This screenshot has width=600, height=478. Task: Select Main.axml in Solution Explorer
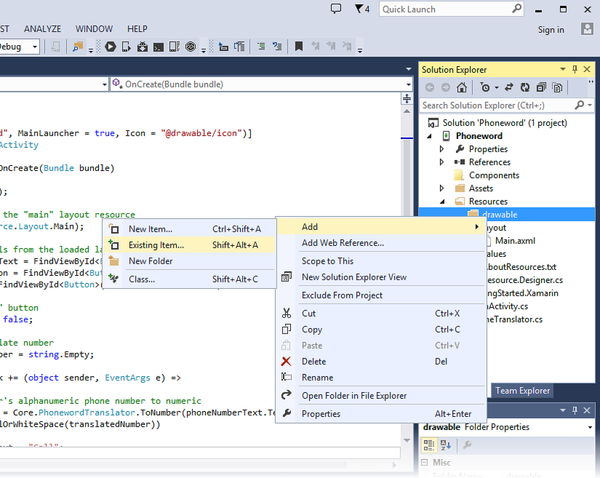516,240
